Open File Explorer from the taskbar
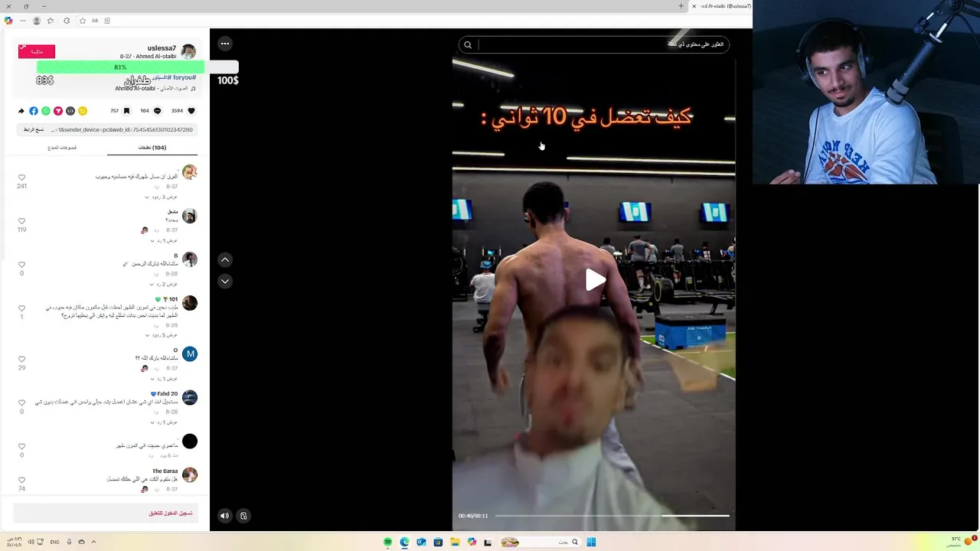The width and height of the screenshot is (980, 551). pyautogui.click(x=455, y=542)
